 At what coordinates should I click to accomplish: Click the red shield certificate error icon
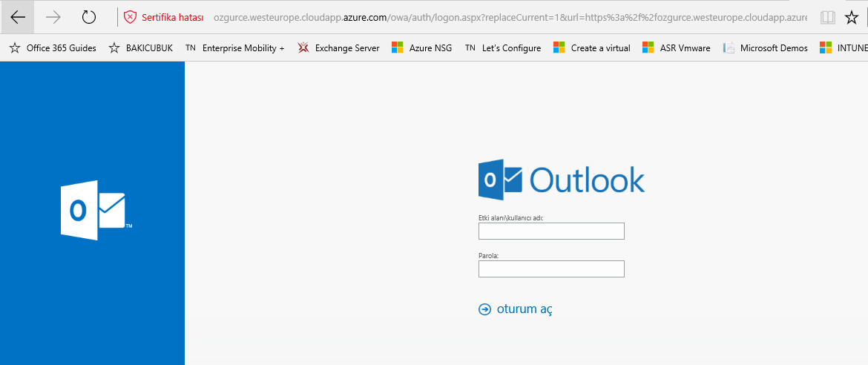tap(130, 17)
